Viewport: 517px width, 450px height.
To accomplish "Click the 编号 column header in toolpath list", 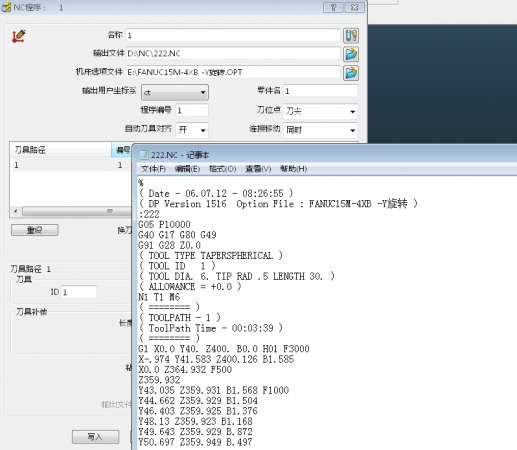I will tap(122, 150).
